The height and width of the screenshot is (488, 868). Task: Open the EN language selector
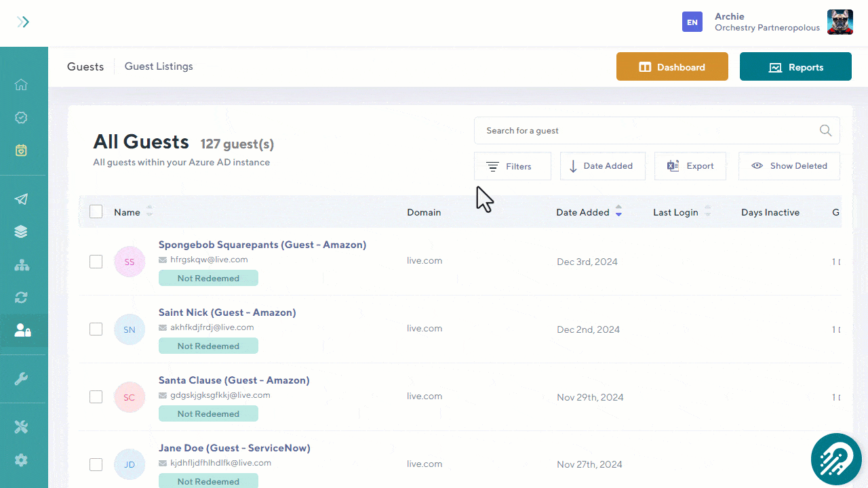pos(692,22)
